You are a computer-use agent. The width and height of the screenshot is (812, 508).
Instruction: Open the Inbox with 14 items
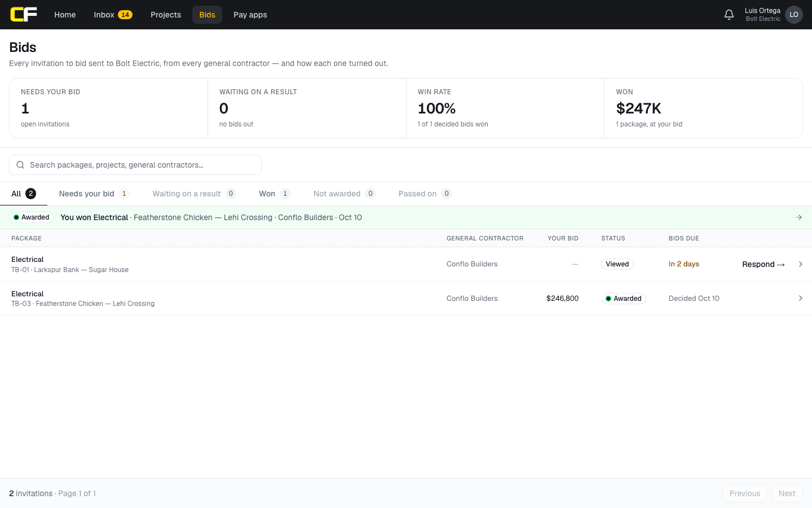click(113, 15)
